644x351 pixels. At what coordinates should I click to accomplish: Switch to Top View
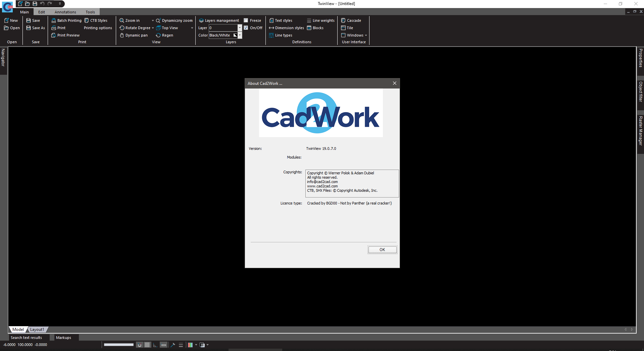167,28
